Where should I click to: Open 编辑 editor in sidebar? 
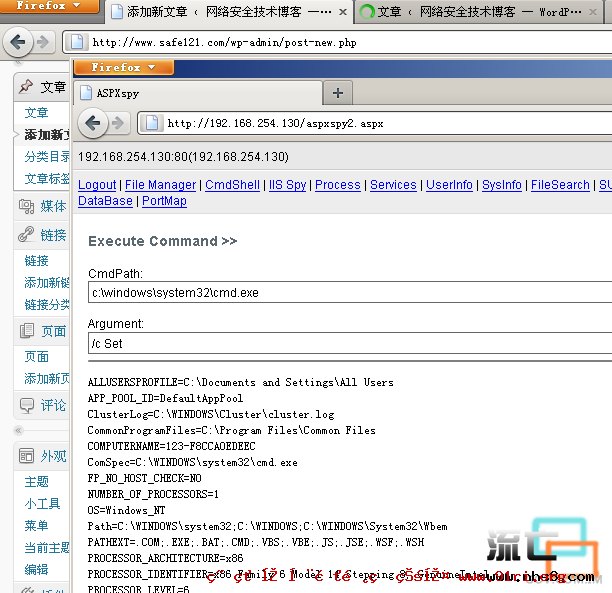pos(36,569)
